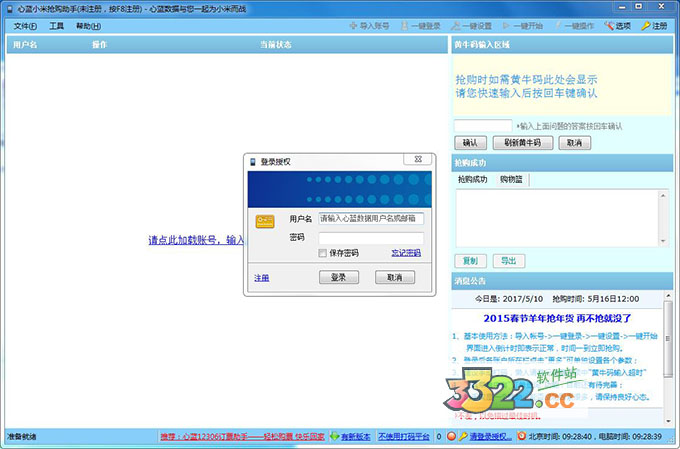Click the red circle icon in status bar
680x449 pixels.
[451, 436]
